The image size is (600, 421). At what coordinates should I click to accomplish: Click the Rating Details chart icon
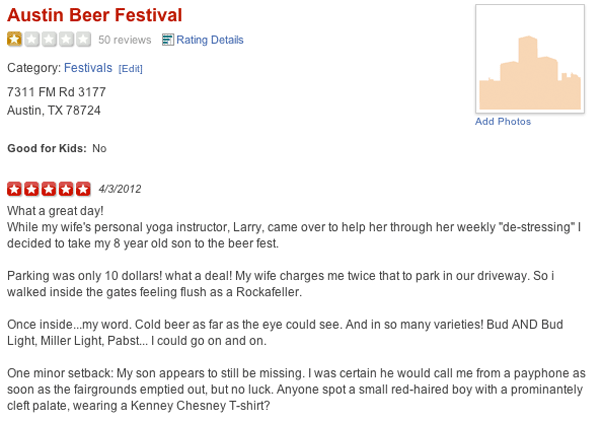pos(168,40)
